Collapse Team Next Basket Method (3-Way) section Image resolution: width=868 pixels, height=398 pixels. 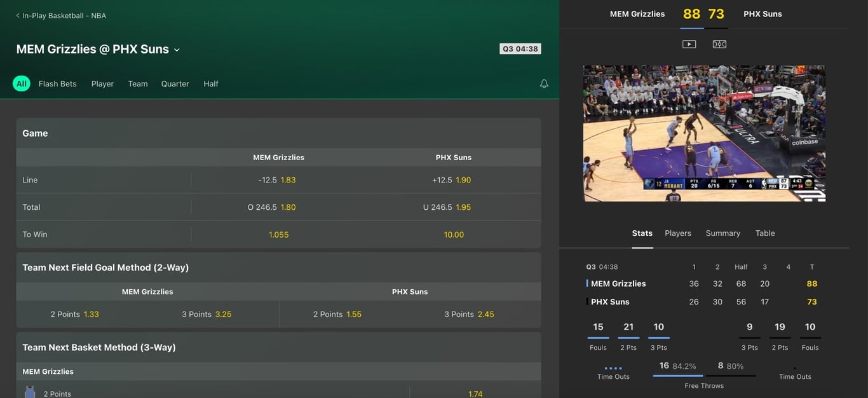[278, 347]
